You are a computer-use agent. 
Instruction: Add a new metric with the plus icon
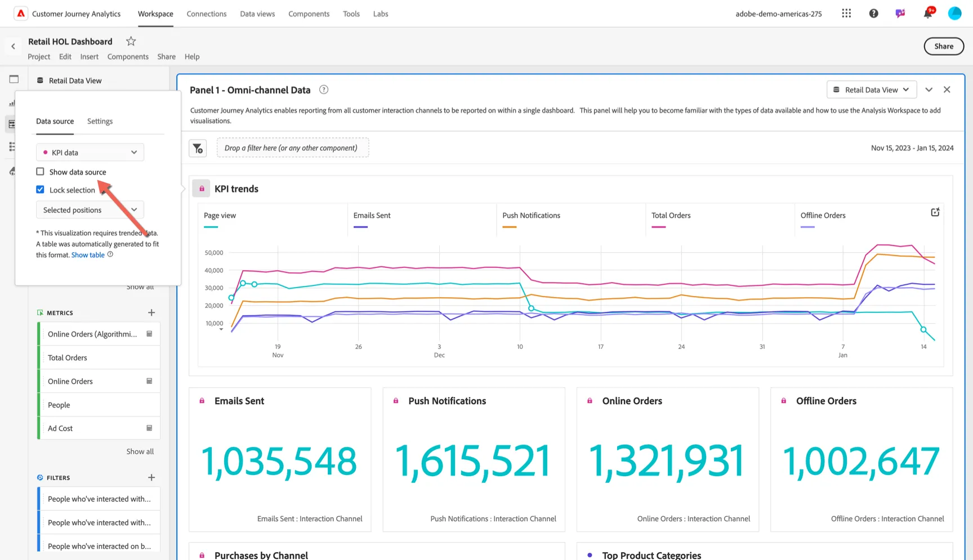(151, 312)
